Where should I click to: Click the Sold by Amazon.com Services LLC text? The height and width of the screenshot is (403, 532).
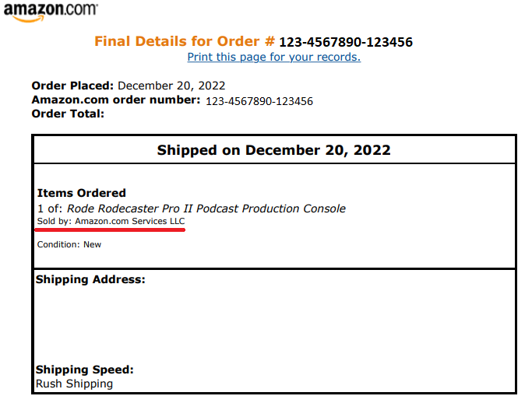[111, 221]
